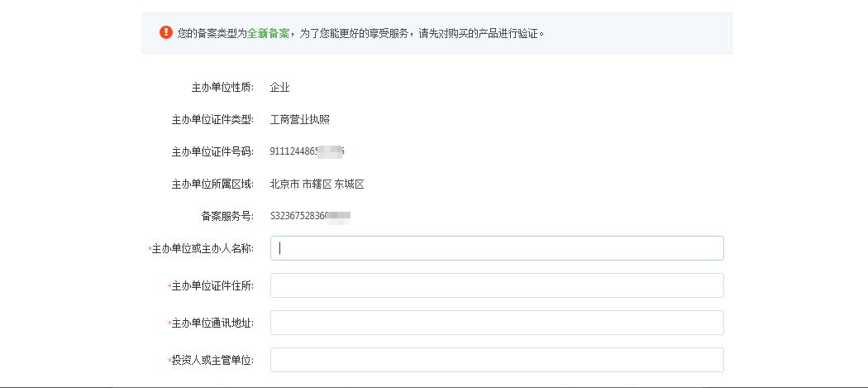Click the 主办单位证件号码 label
The width and height of the screenshot is (868, 388).
coord(212,152)
